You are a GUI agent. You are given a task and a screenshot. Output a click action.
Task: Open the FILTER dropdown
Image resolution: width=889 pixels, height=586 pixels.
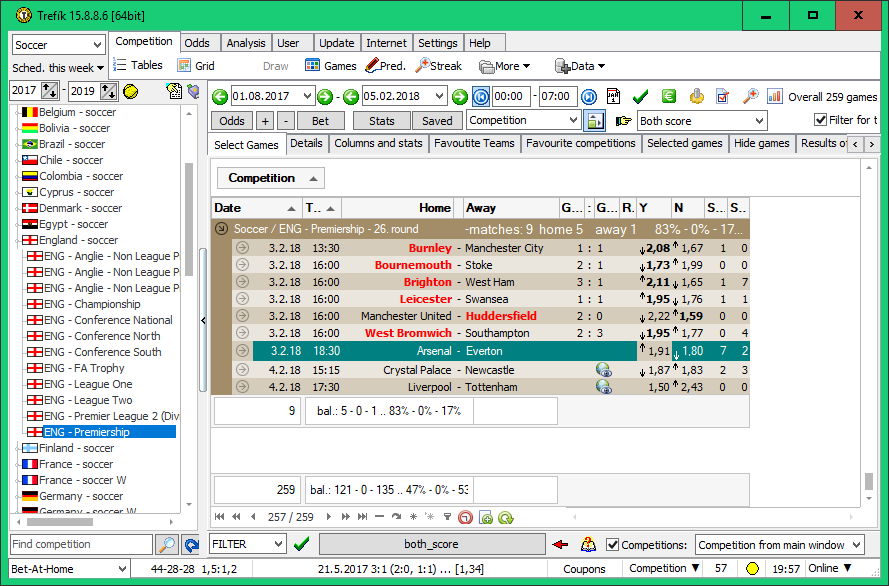point(278,544)
